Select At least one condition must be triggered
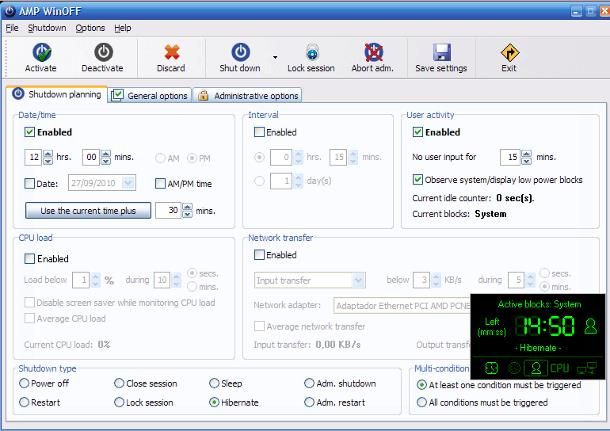Image resolution: width=610 pixels, height=431 pixels. (421, 385)
